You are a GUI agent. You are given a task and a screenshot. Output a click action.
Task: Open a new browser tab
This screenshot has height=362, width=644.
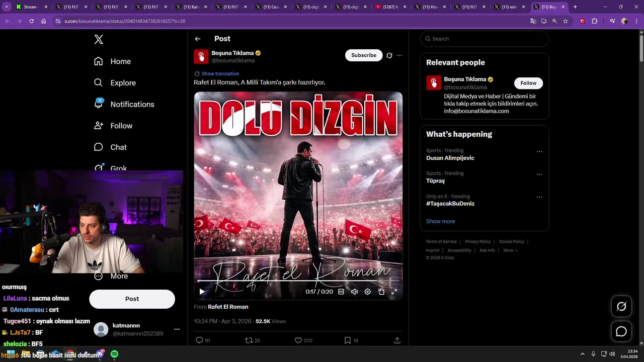pyautogui.click(x=575, y=7)
